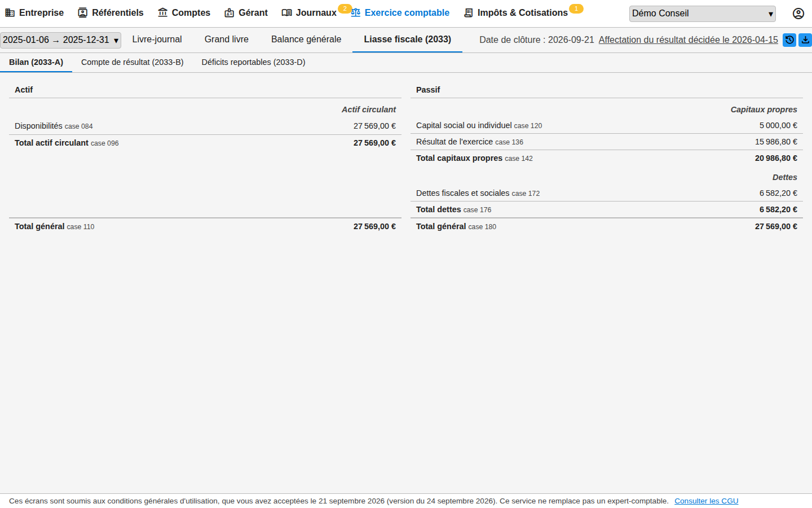Open the Gérant menu
Image resolution: width=812 pixels, height=508 pixels.
tap(246, 12)
